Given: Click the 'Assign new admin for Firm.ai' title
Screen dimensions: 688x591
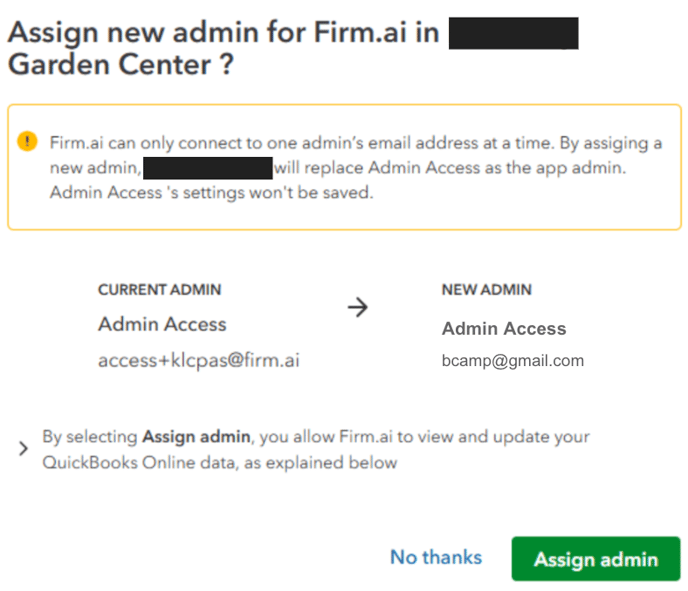Looking at the screenshot, I should click(223, 33).
